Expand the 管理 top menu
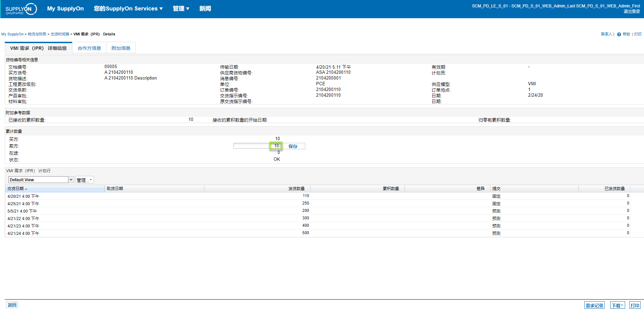Screen dimensions: 644x309 [181, 9]
